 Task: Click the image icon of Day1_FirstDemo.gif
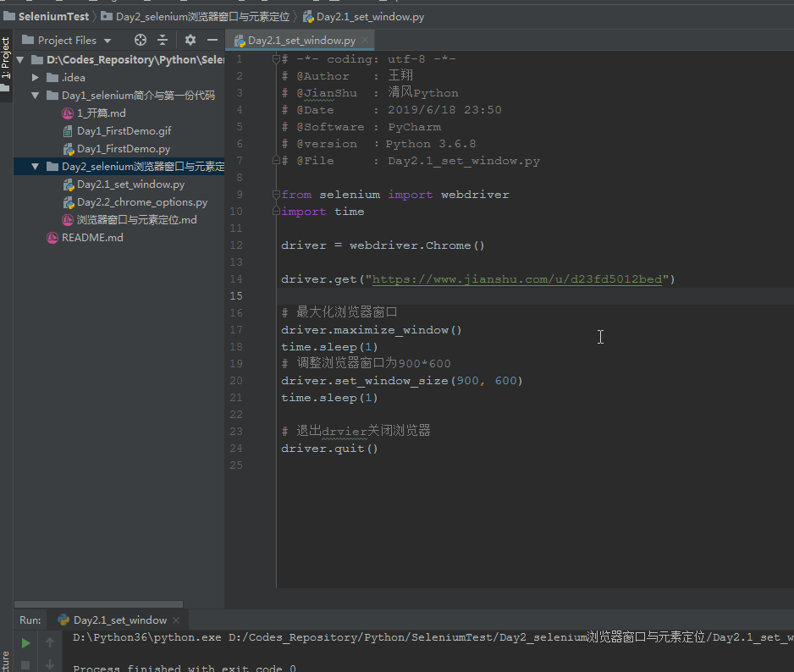pos(68,131)
